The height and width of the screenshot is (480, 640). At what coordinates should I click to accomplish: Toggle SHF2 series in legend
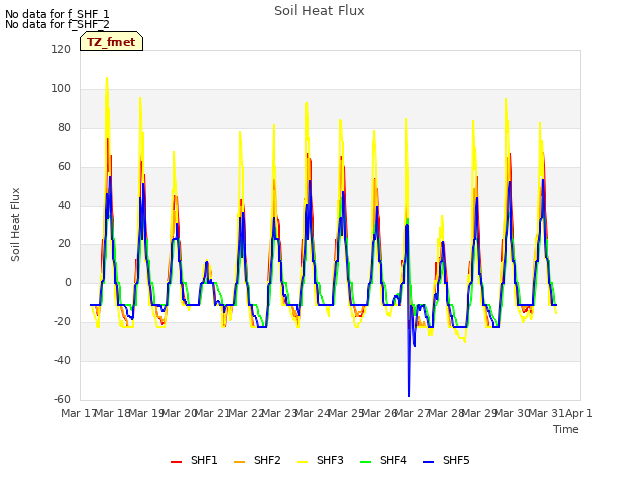click(x=257, y=460)
